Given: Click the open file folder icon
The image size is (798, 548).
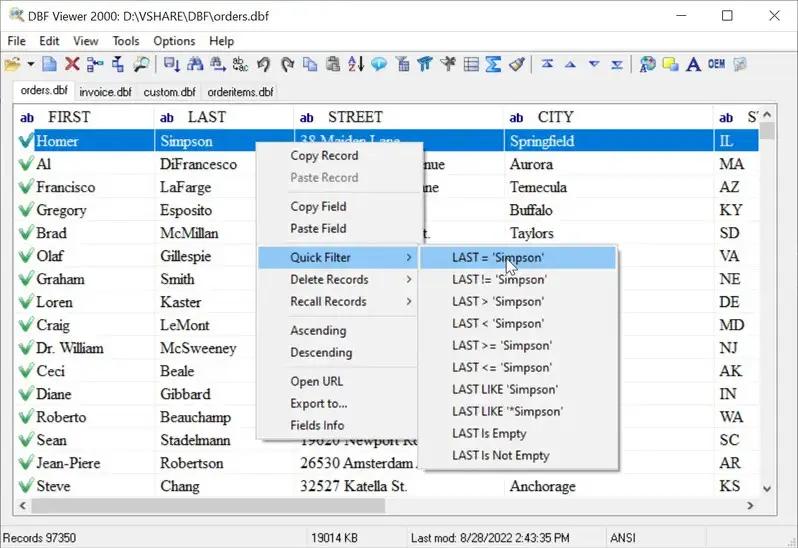Looking at the screenshot, I should [13, 64].
